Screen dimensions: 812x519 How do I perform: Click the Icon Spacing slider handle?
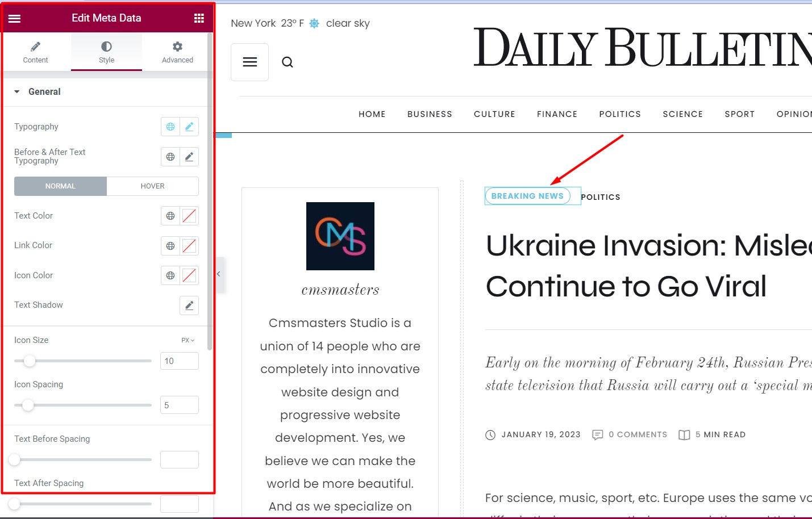click(x=28, y=405)
